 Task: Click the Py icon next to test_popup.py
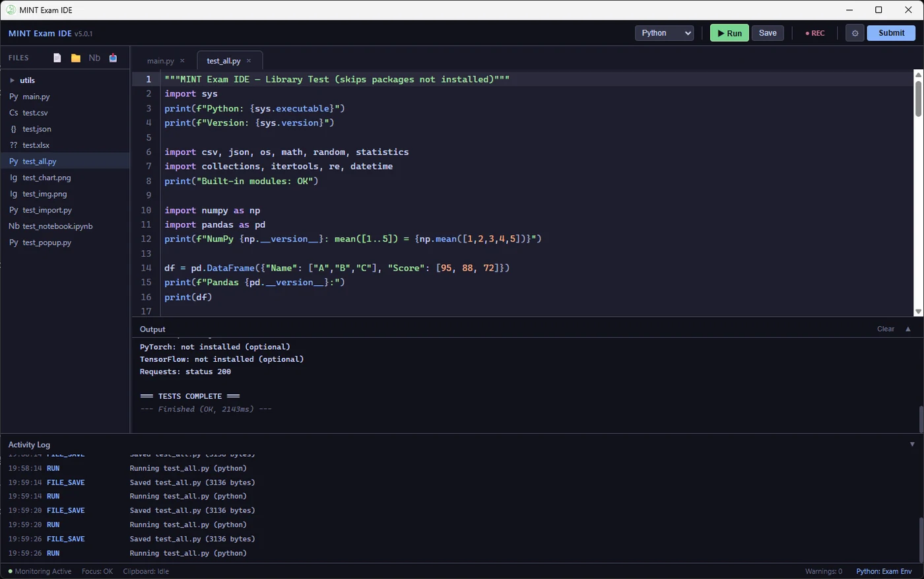click(x=14, y=242)
